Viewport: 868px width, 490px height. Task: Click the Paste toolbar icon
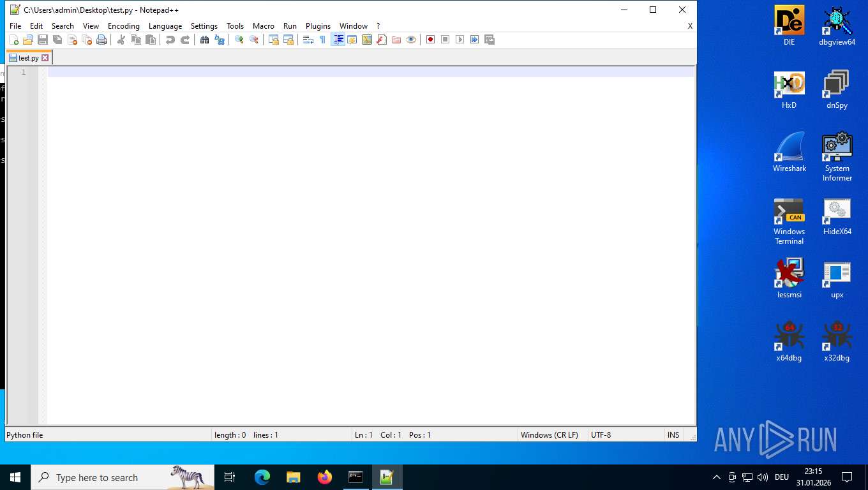pos(151,40)
